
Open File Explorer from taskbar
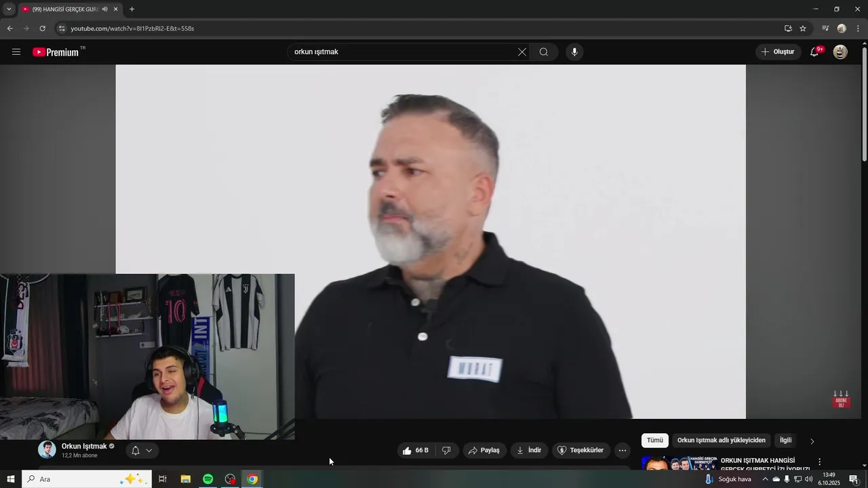185,479
